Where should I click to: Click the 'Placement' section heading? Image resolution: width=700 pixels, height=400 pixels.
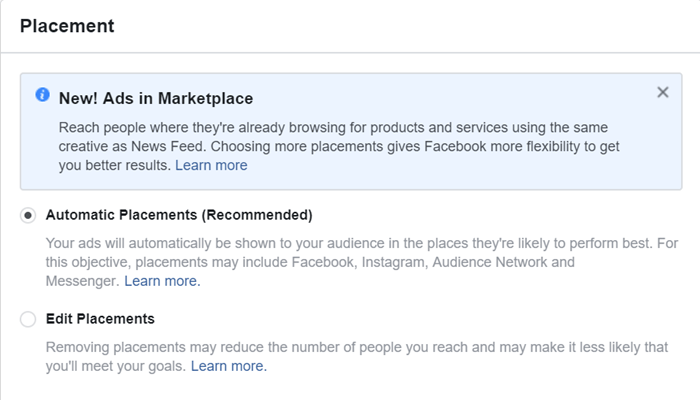pyautogui.click(x=67, y=26)
